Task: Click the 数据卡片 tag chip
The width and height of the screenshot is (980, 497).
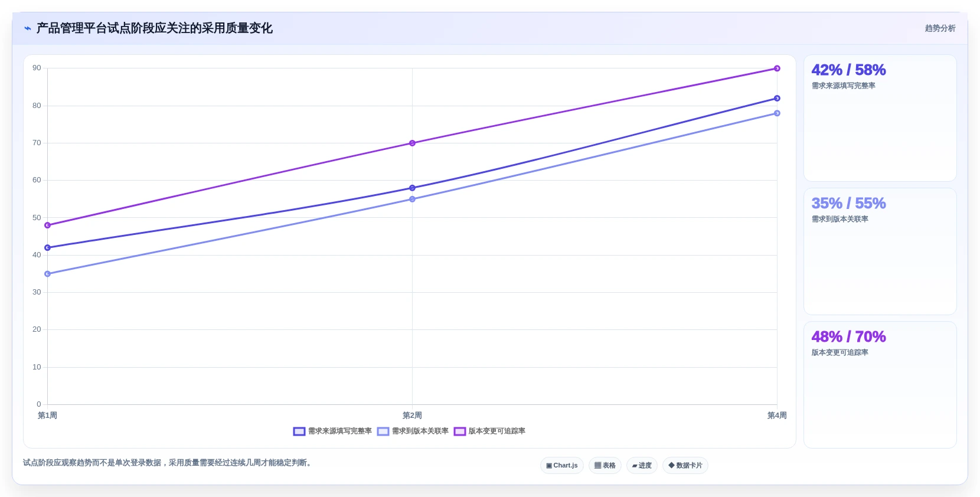Action: coord(685,466)
